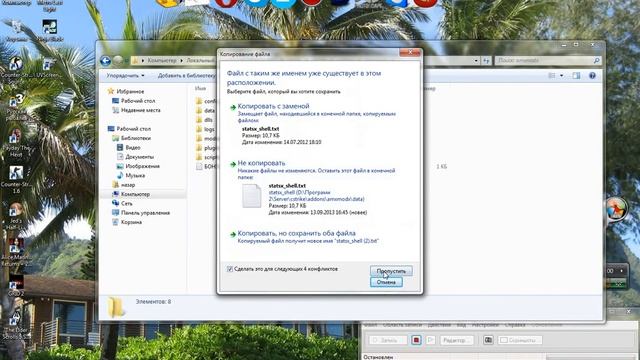640x360 pixels.
Task: Open "Действия" menu in recorder window
Action: (439, 325)
